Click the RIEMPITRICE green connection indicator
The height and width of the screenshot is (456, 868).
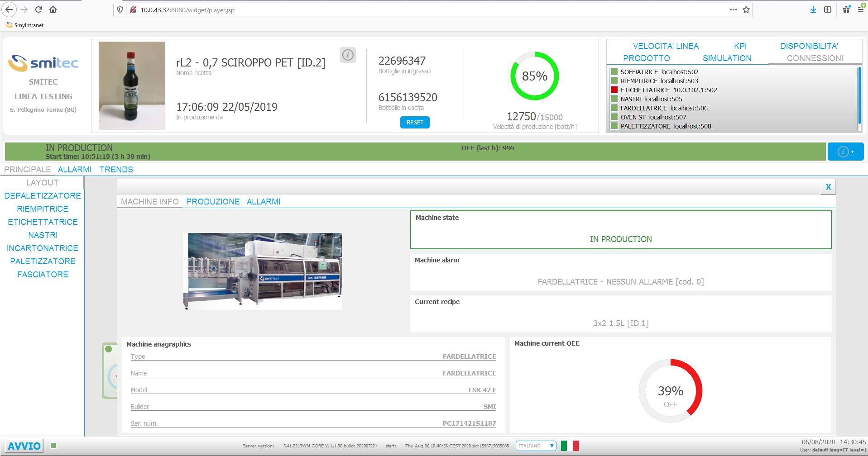(614, 81)
